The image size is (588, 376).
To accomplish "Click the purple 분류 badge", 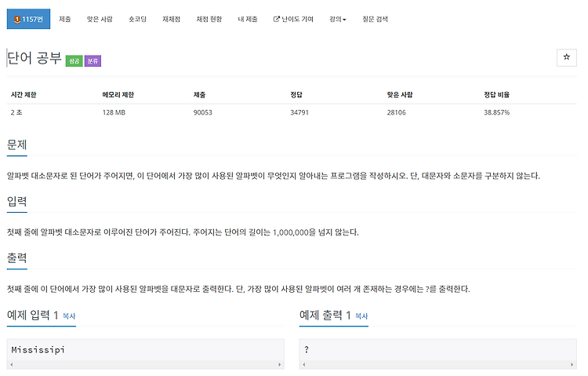I will point(93,61).
